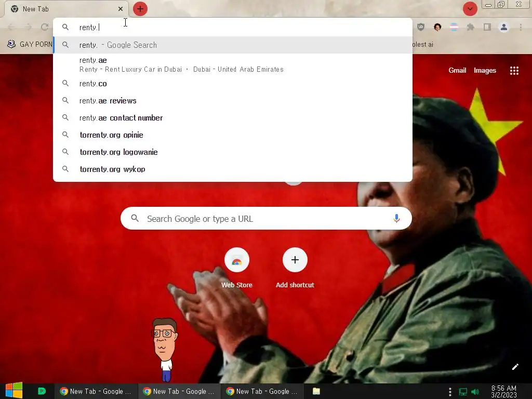
Task: Click the cartoon man with glasses
Action: tap(165, 350)
